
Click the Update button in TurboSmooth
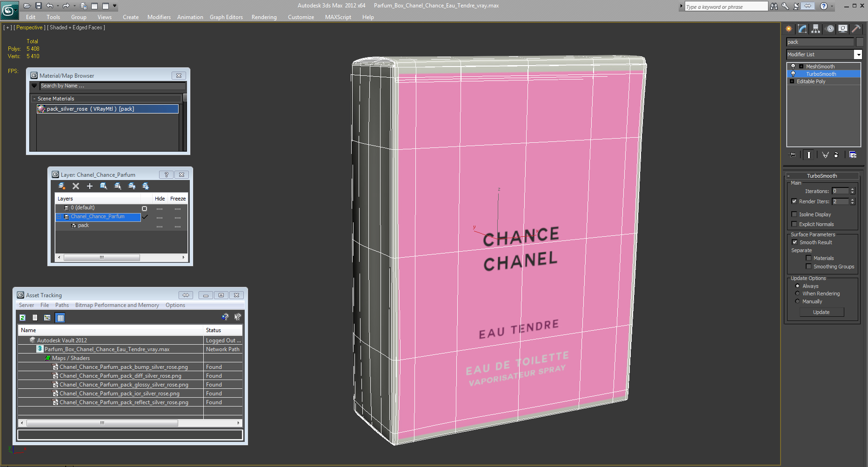[x=821, y=312]
